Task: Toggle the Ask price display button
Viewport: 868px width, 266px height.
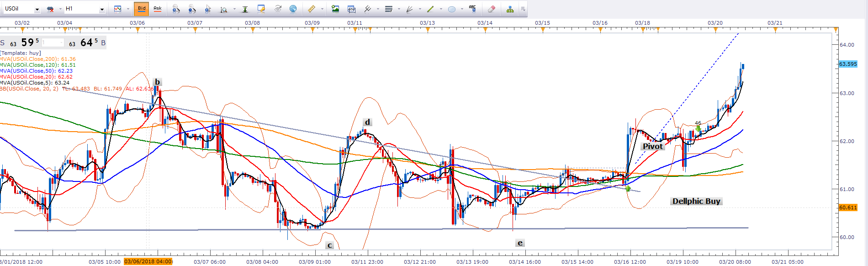Action: click(x=158, y=9)
